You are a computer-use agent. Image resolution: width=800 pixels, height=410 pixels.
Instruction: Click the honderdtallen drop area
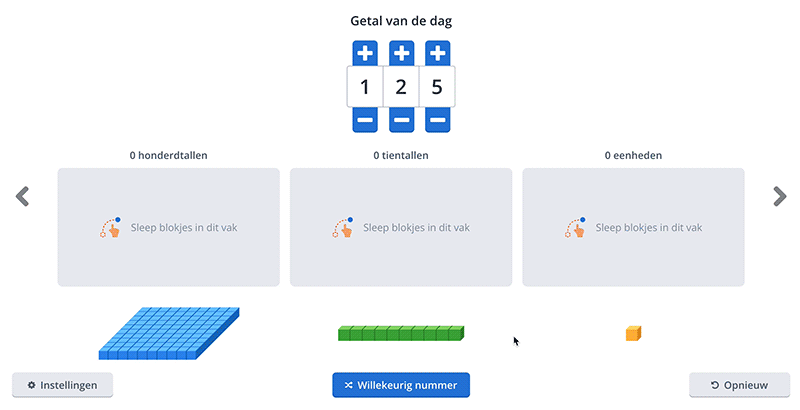coord(168,227)
